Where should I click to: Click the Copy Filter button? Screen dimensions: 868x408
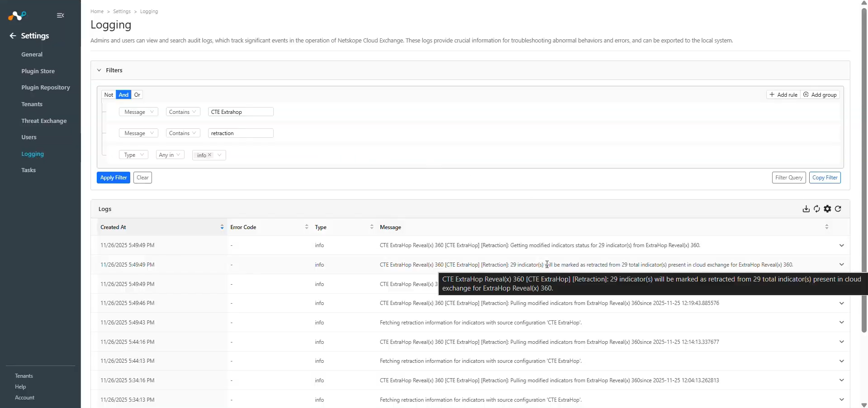[x=825, y=178]
